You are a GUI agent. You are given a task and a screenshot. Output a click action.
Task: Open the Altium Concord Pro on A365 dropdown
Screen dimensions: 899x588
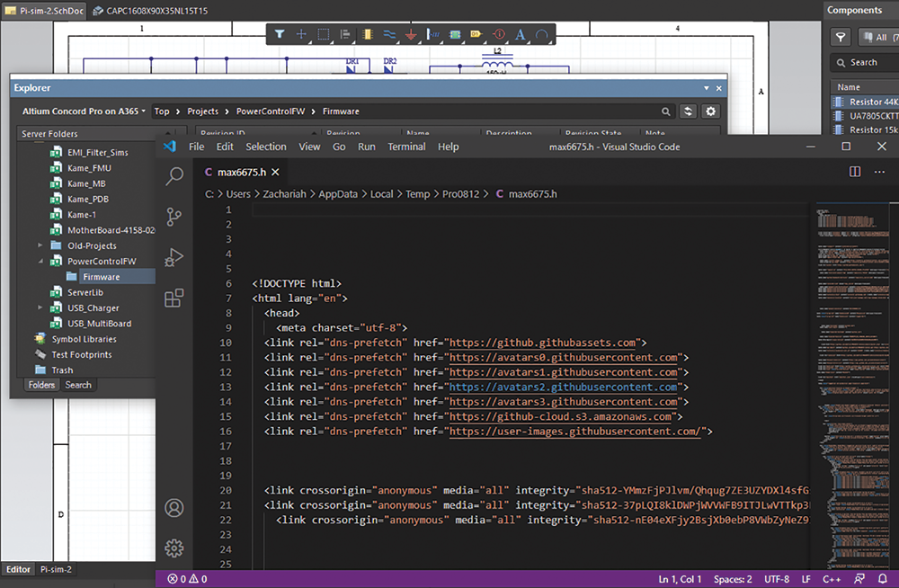(84, 111)
